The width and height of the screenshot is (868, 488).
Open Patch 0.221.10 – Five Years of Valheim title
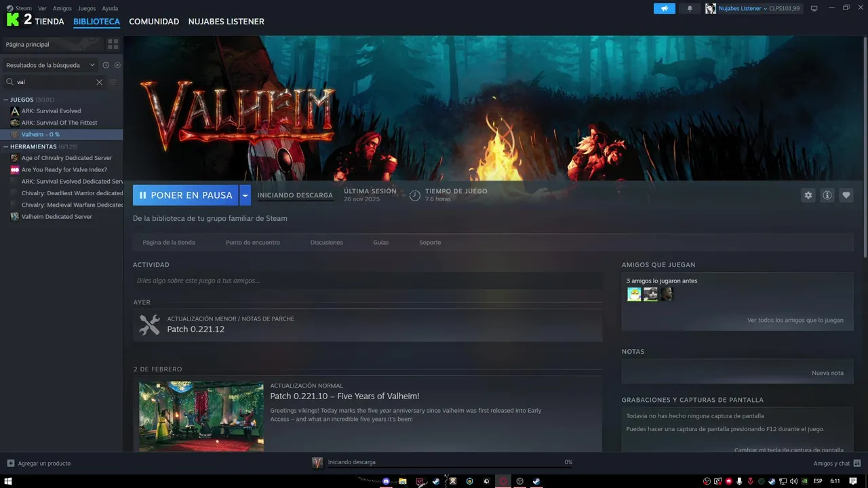pyautogui.click(x=344, y=396)
